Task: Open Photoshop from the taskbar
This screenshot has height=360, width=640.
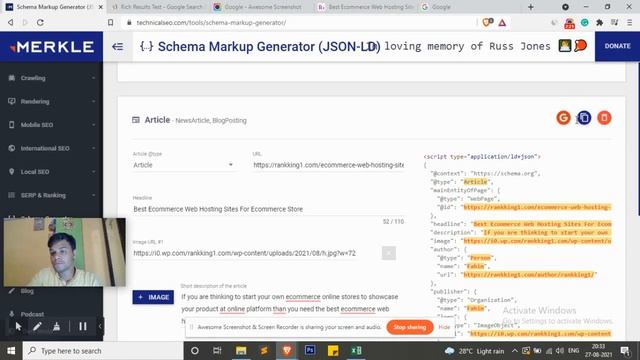Action: coord(310,351)
